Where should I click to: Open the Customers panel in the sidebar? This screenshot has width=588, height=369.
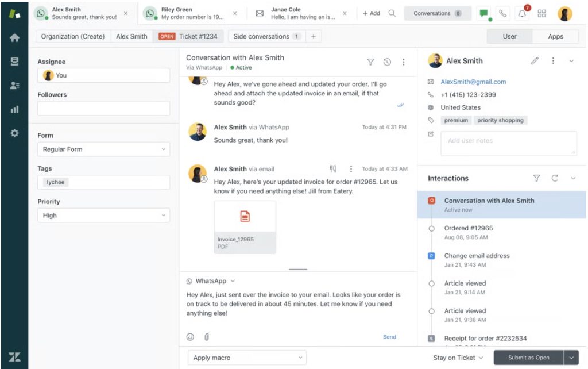(x=15, y=84)
